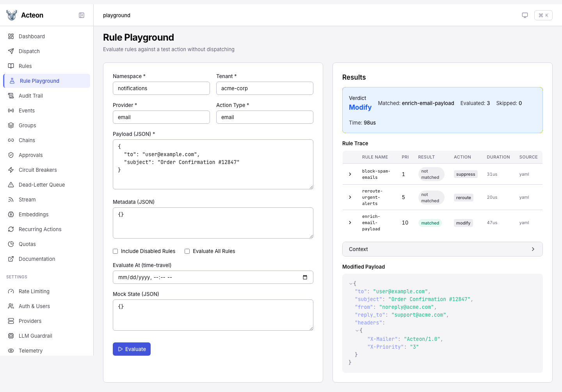
Task: Expand the block-spam-emails rule trace row
Action: pos(350,174)
